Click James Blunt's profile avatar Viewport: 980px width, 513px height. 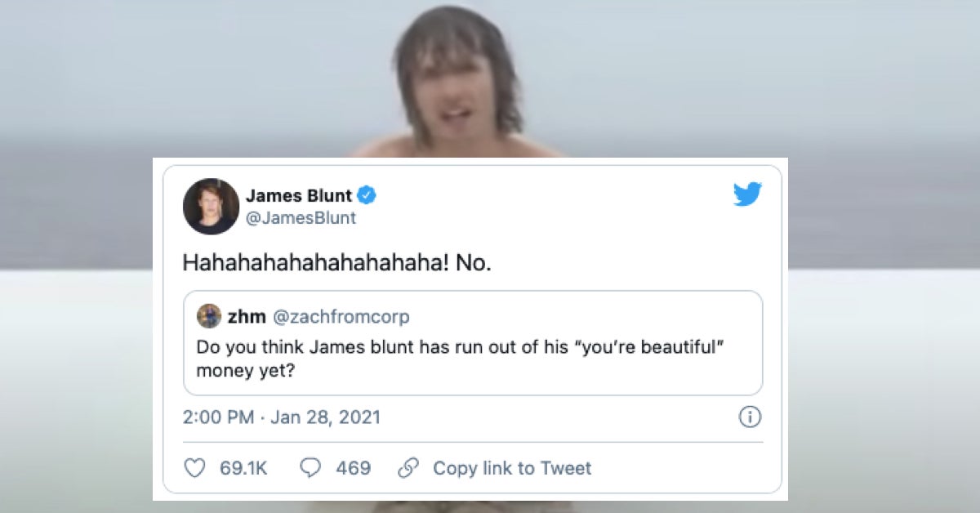pos(209,206)
